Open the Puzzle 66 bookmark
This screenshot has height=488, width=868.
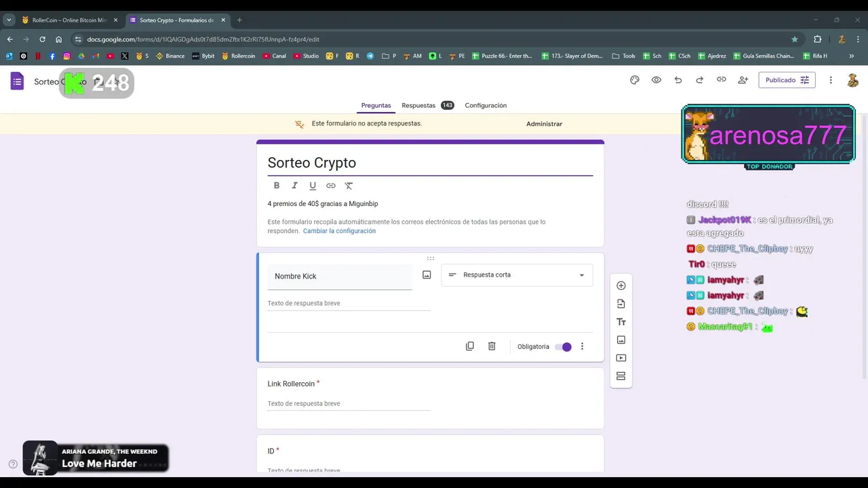pyautogui.click(x=502, y=56)
